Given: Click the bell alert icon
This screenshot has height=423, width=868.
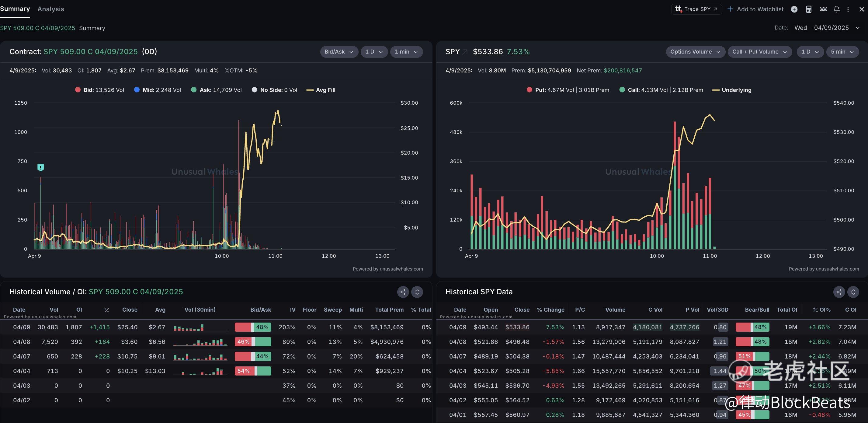Looking at the screenshot, I should tap(837, 9).
